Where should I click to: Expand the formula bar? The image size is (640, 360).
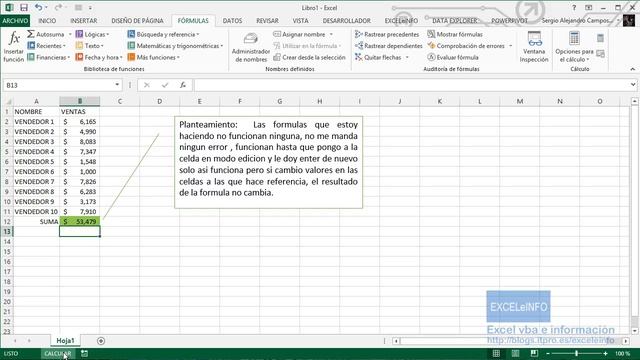(x=633, y=85)
